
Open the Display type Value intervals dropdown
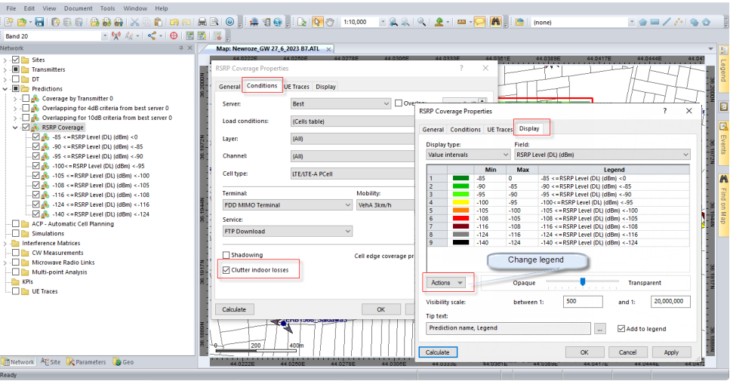pos(468,155)
